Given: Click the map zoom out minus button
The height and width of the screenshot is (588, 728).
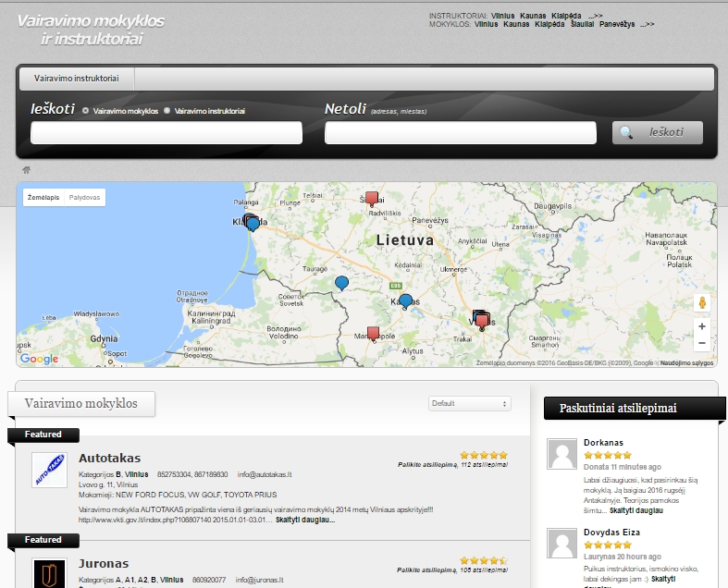Looking at the screenshot, I should (x=702, y=343).
